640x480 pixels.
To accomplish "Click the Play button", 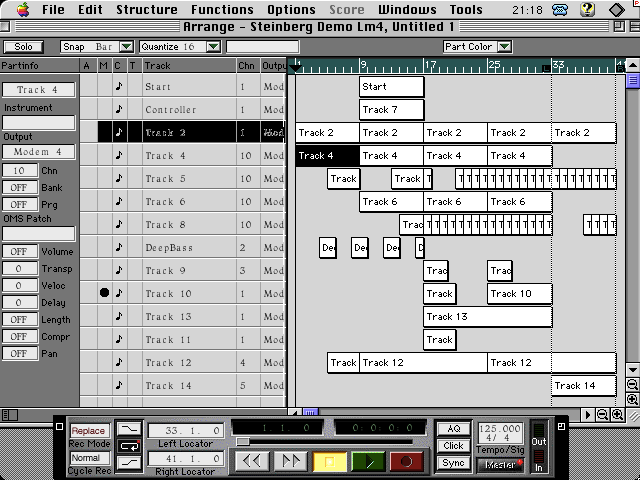I will pyautogui.click(x=368, y=461).
